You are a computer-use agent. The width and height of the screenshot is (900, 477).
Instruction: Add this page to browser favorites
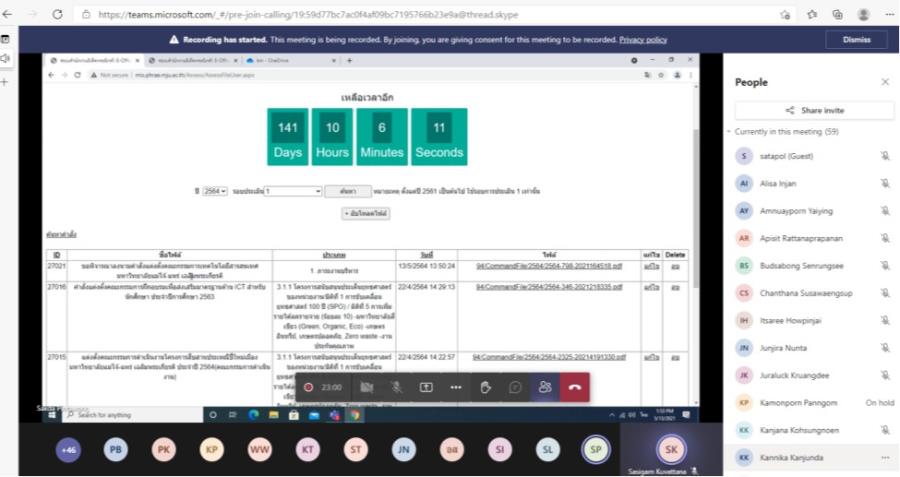787,13
